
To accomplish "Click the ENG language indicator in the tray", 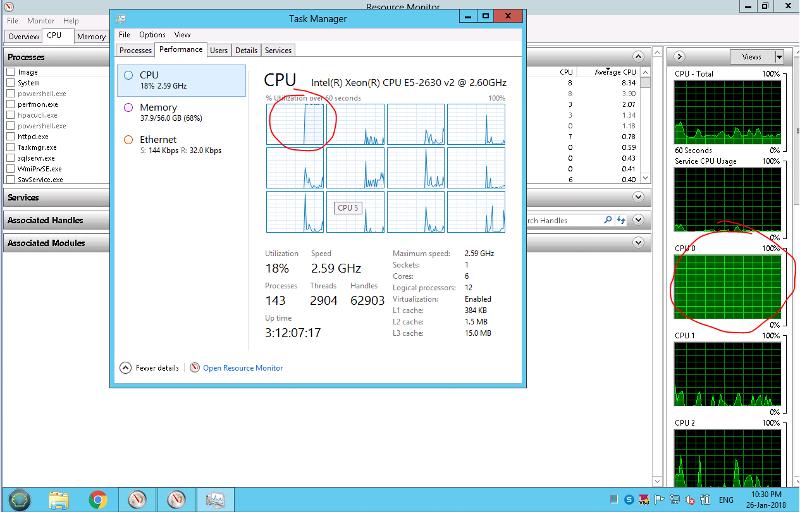I will point(726,500).
